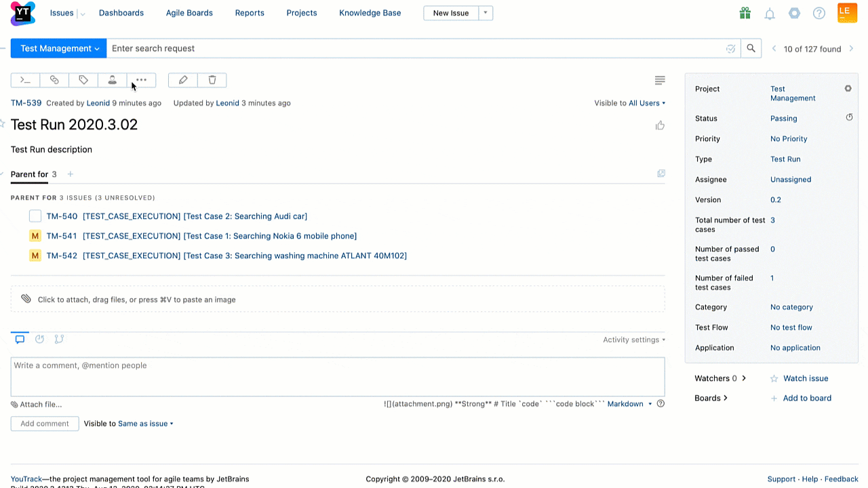Click the links panel view icon at right
This screenshot has height=488, width=868.
[661, 174]
